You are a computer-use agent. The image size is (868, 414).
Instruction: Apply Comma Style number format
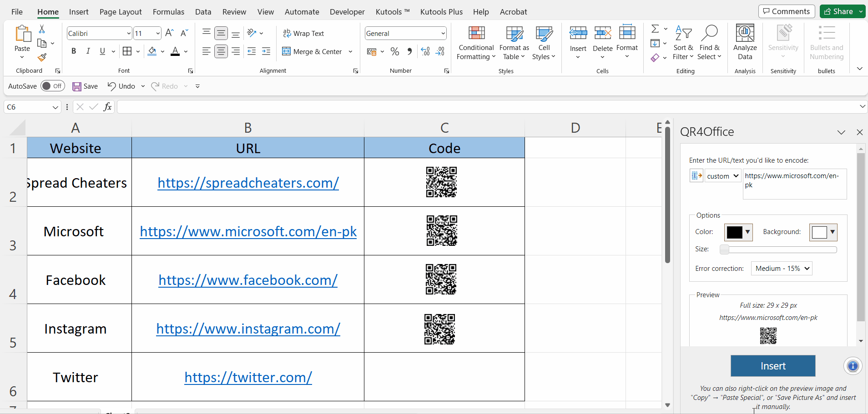pyautogui.click(x=409, y=51)
